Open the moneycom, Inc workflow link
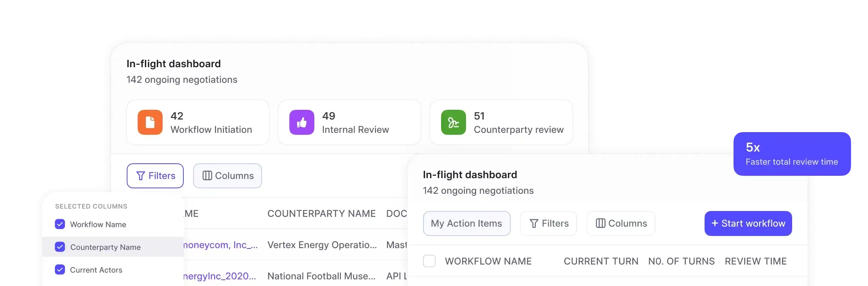 [x=220, y=245]
